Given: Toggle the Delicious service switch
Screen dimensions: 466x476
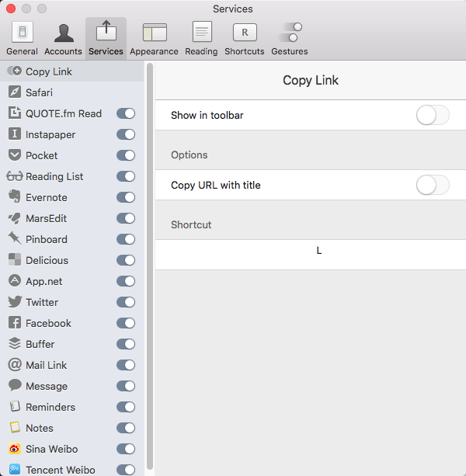Looking at the screenshot, I should pyautogui.click(x=126, y=260).
